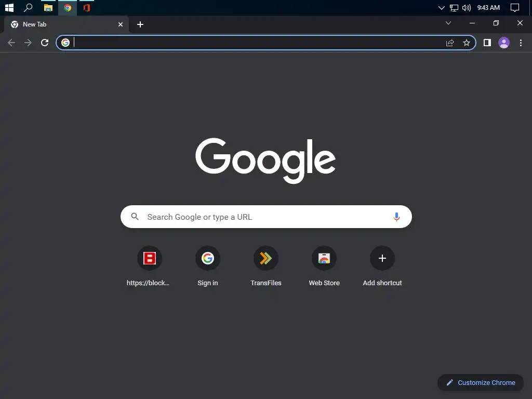Share this page with the share icon
Viewport: 532px width, 399px height.
450,43
